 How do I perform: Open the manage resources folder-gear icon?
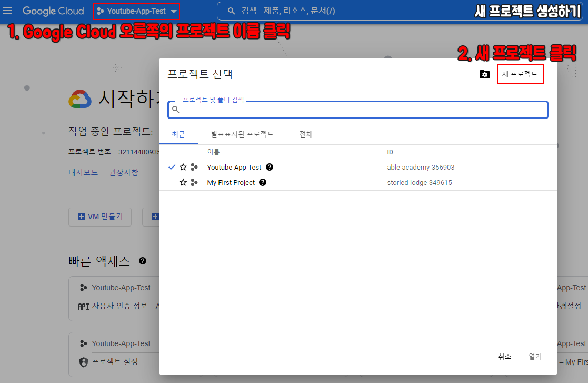tap(484, 74)
